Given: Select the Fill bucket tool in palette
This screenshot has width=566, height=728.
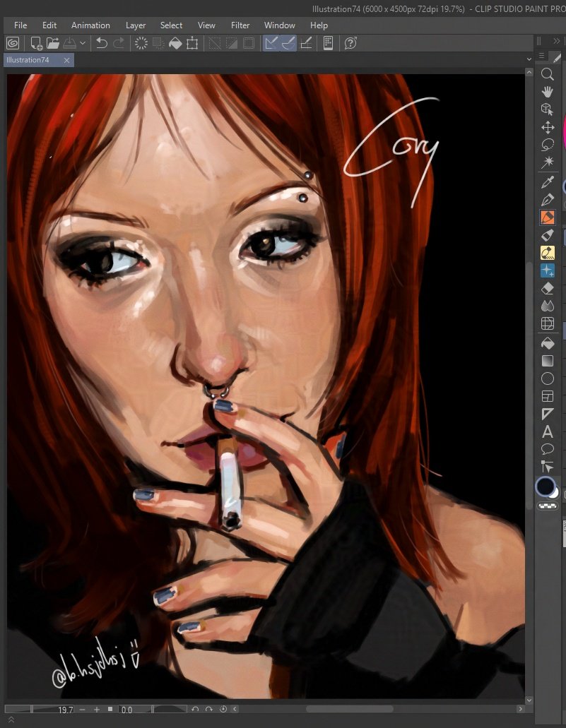Looking at the screenshot, I should (x=548, y=343).
